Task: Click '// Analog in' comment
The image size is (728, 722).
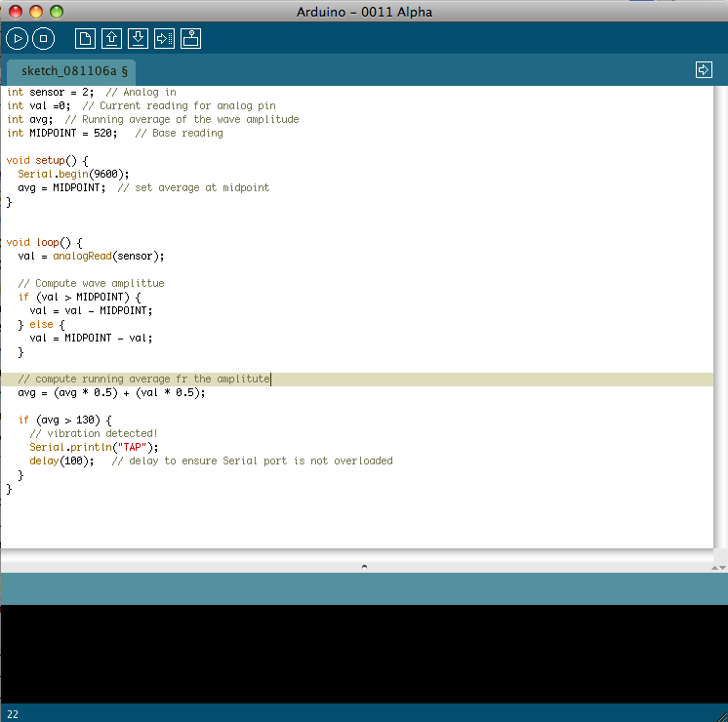Action: [x=142, y=92]
